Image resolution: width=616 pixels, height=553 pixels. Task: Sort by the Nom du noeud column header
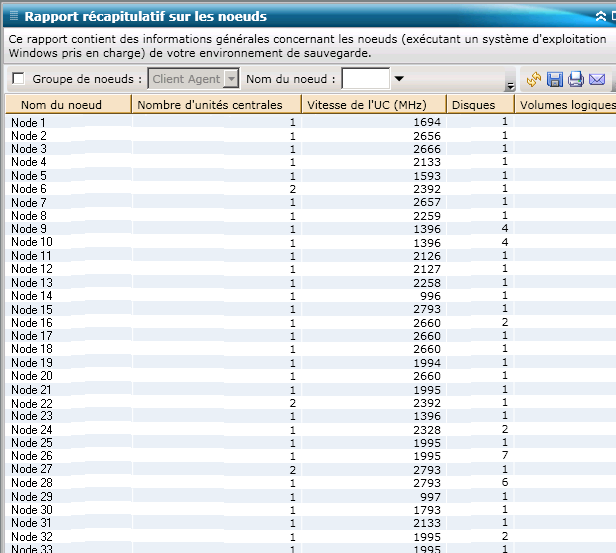point(68,105)
